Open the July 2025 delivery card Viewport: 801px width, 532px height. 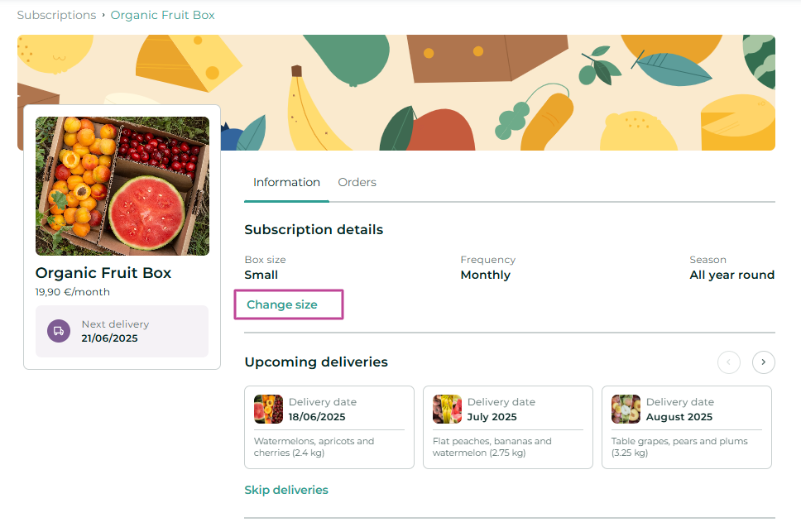508,427
